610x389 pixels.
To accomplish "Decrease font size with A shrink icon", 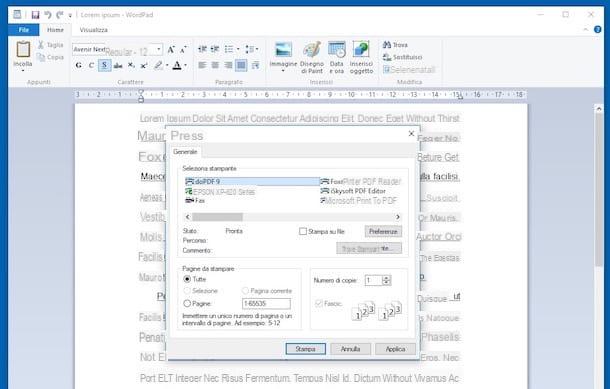I will (183, 49).
